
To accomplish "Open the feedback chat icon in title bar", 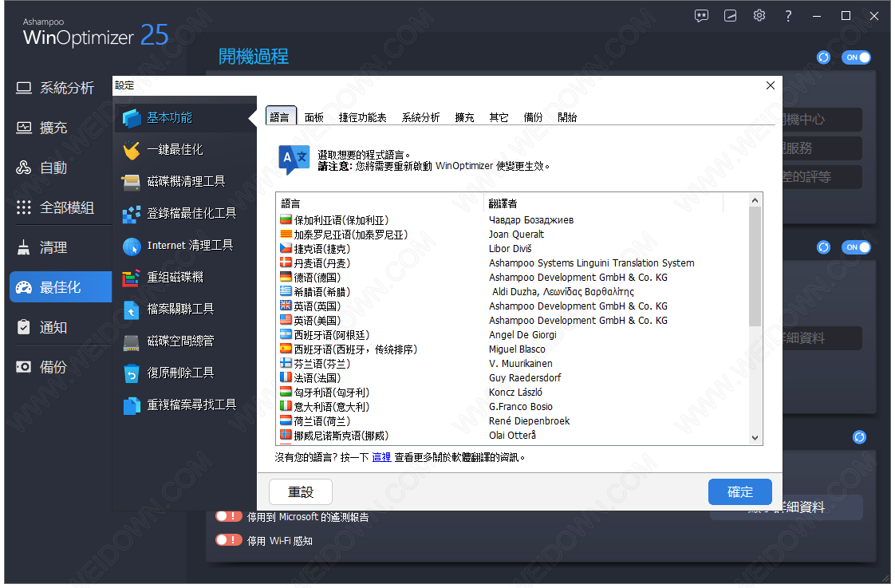I will (x=701, y=16).
